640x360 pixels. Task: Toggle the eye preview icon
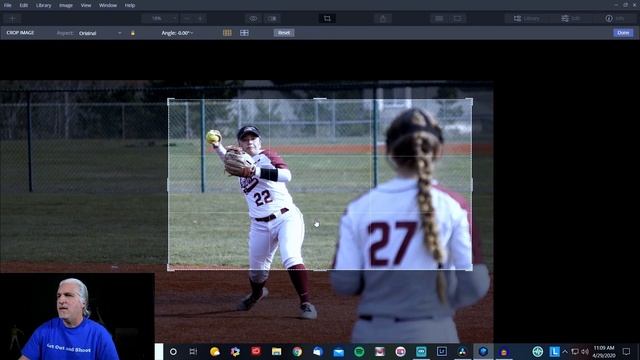[253, 19]
